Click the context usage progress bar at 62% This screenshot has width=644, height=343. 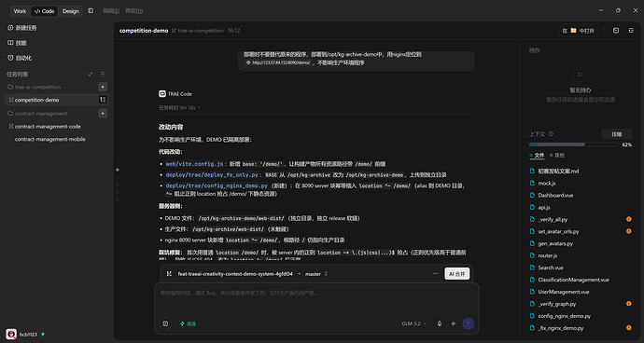point(573,144)
